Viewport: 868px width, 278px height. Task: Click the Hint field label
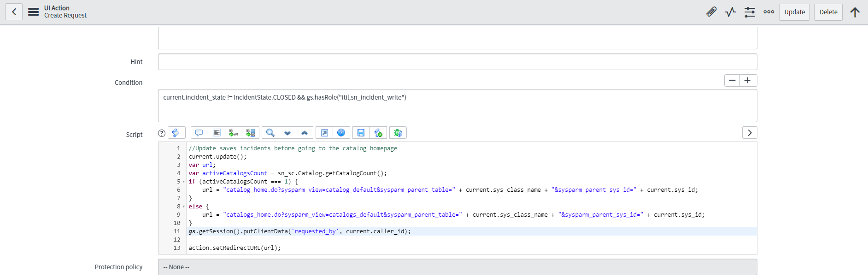click(136, 62)
